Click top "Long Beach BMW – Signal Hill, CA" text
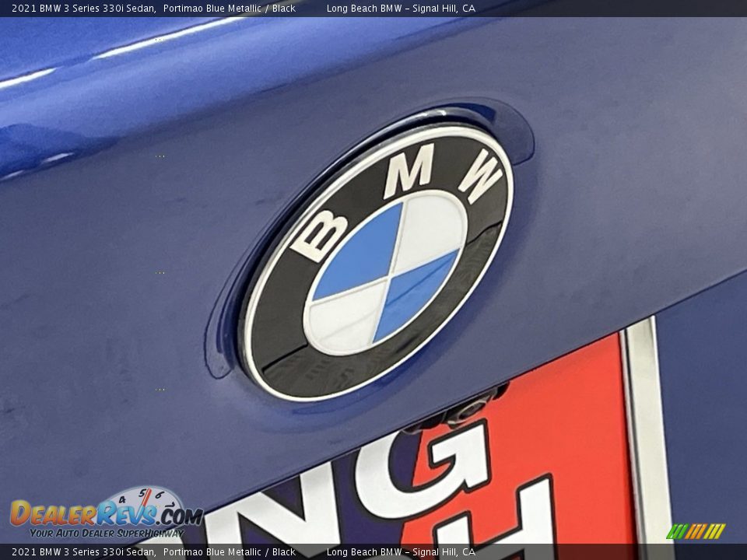 (x=401, y=9)
